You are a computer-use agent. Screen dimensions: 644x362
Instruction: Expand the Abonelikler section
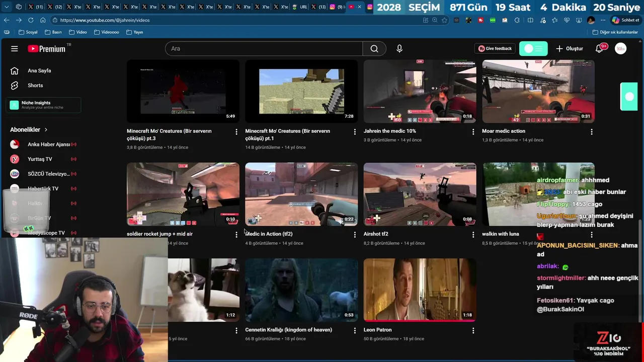29,130
